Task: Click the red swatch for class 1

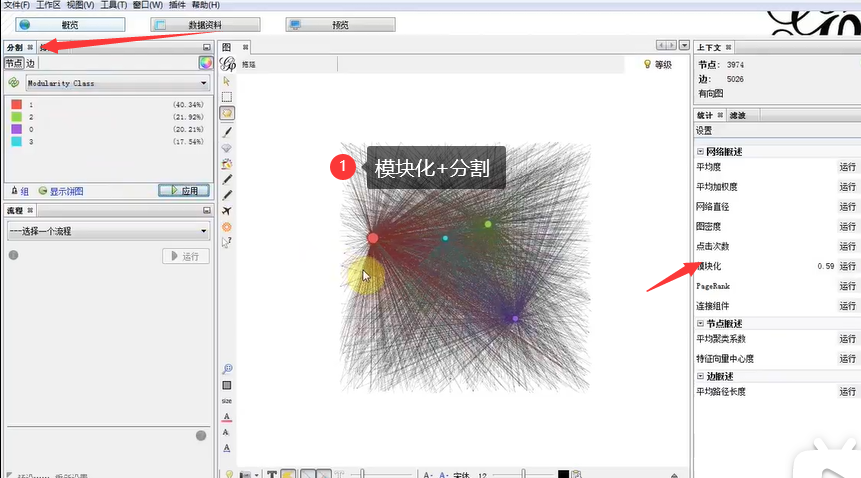Action: coord(16,104)
